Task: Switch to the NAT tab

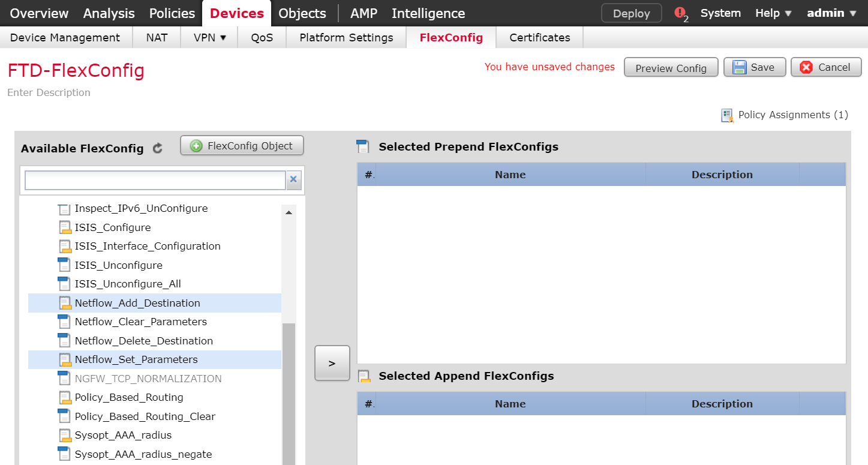Action: (157, 37)
